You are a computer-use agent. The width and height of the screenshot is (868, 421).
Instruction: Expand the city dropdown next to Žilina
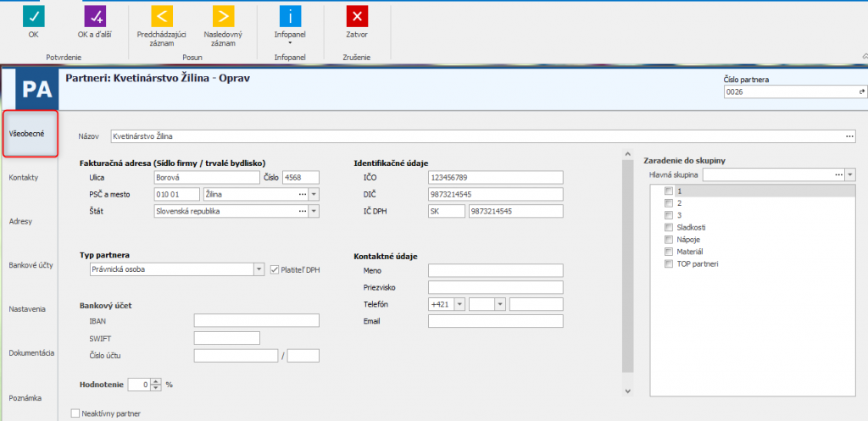coord(314,194)
